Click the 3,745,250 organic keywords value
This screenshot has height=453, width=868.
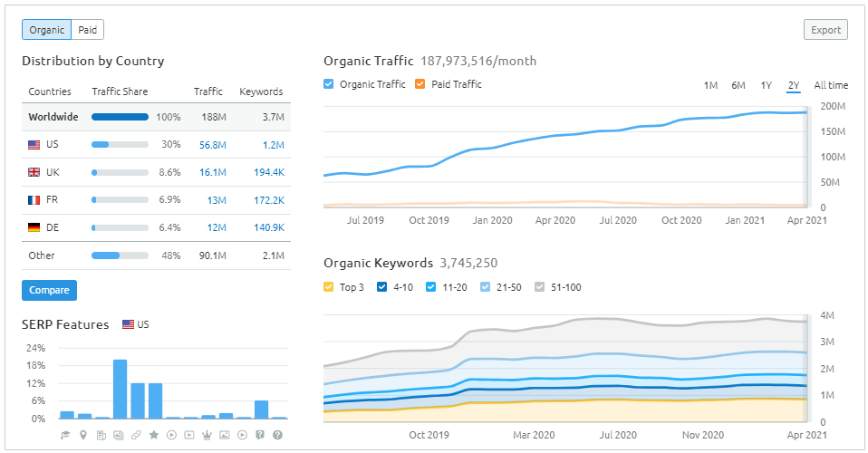[468, 263]
